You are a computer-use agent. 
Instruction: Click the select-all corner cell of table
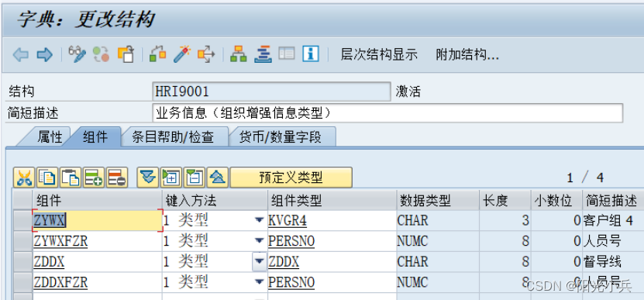22,200
